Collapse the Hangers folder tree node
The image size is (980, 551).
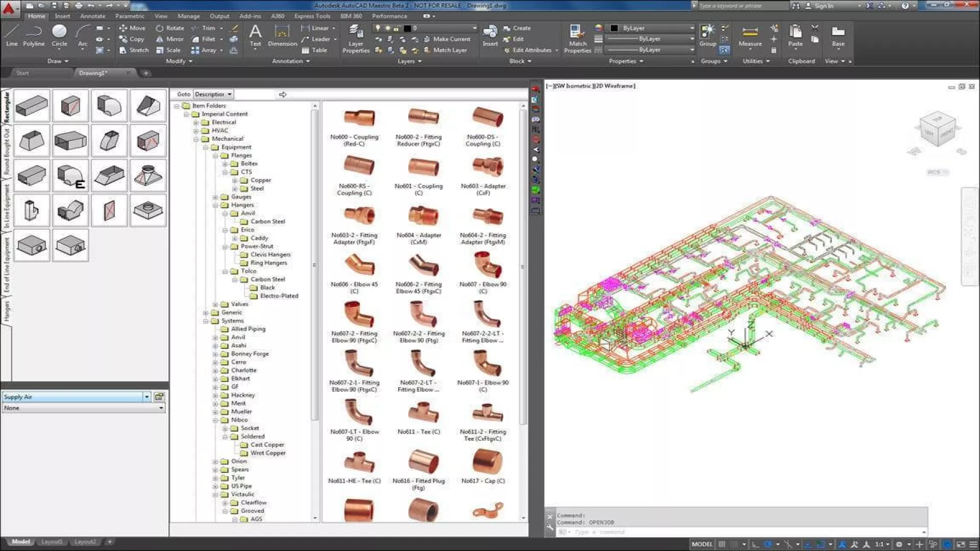(x=215, y=205)
